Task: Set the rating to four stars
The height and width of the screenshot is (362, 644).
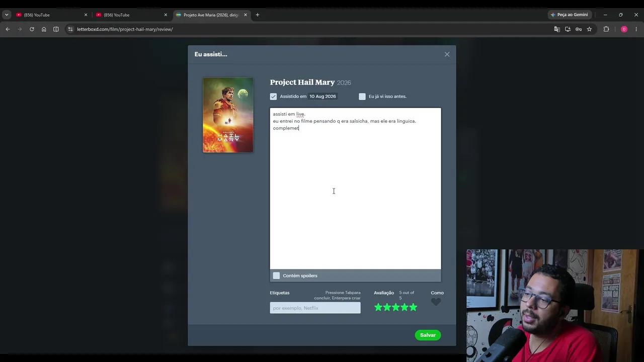Action: [405, 307]
